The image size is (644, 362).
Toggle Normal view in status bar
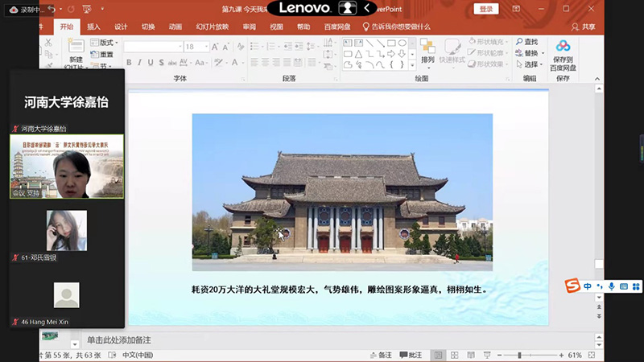438,355
